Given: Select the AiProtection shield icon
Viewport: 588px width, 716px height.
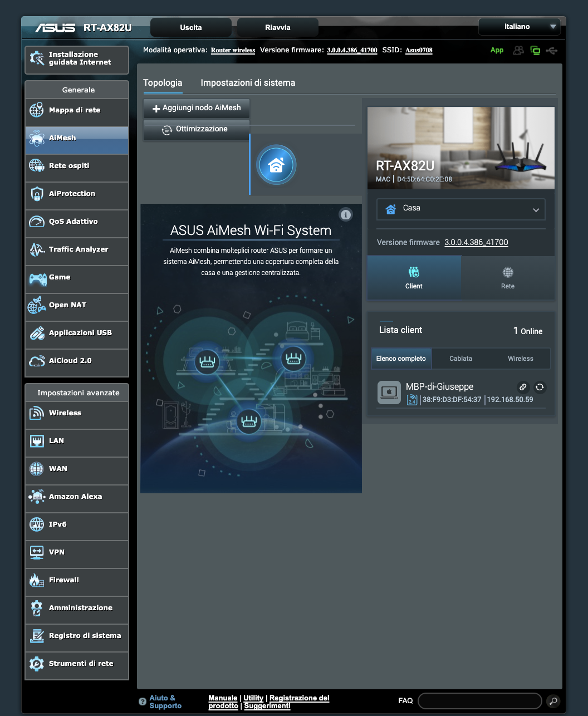Looking at the screenshot, I should coord(37,193).
